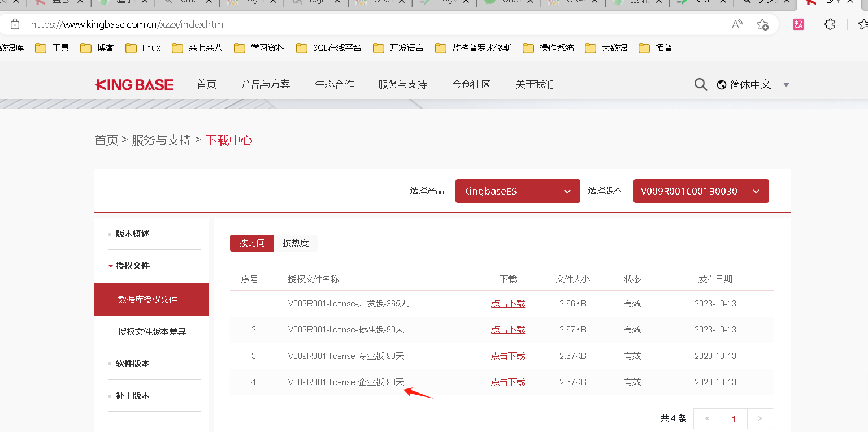Click the 发布日期 column header
Screen dimensions: 868x432
coord(715,279)
